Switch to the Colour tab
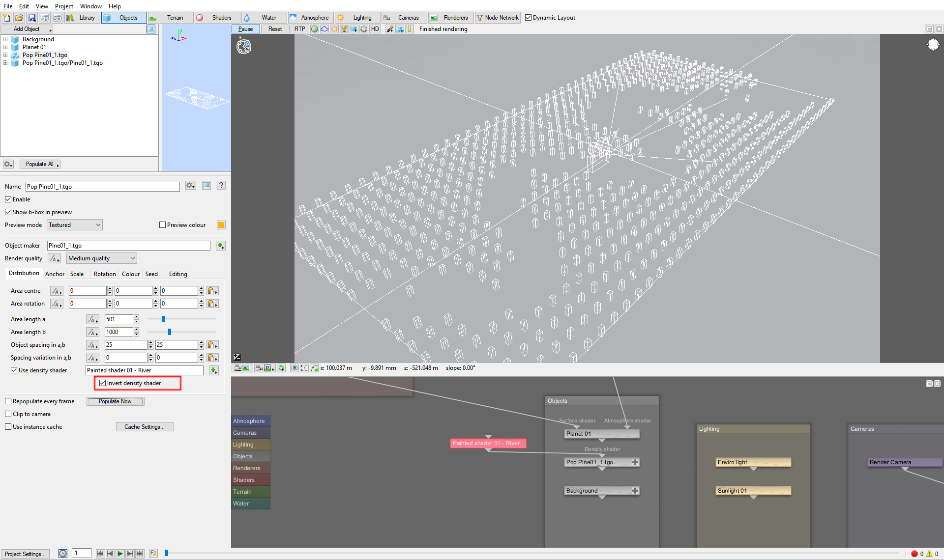Image resolution: width=944 pixels, height=560 pixels. tap(131, 274)
